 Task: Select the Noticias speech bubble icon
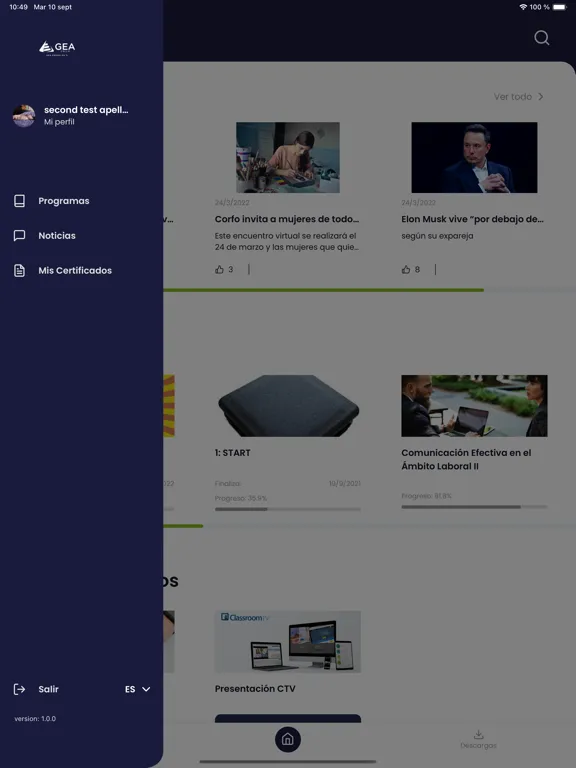coord(20,236)
